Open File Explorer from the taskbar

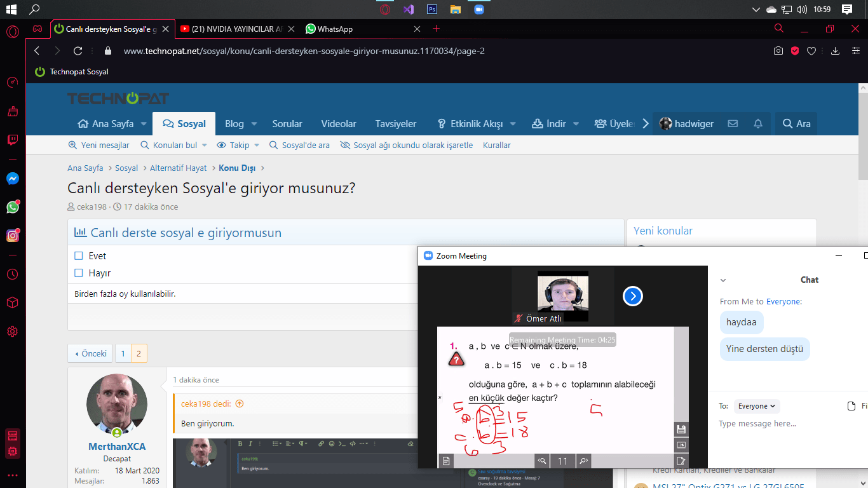point(455,10)
